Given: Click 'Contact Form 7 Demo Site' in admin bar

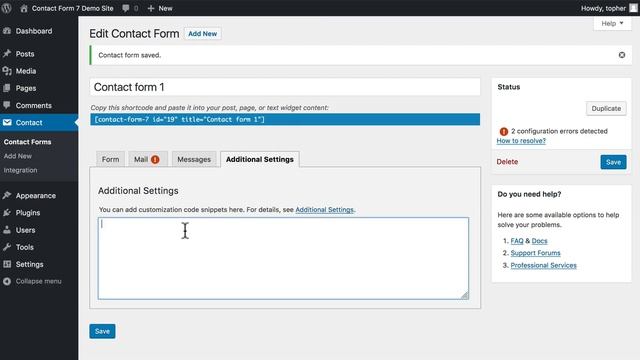Looking at the screenshot, I should pyautogui.click(x=73, y=8).
